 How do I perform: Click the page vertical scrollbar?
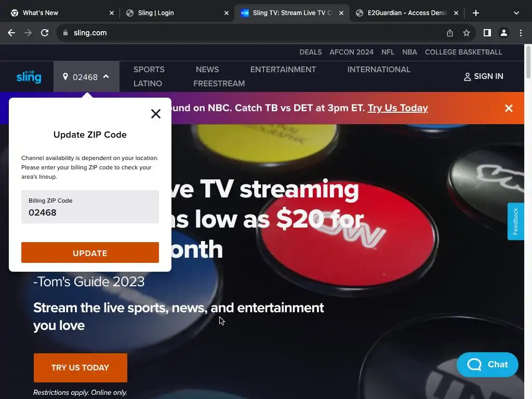coord(528,62)
